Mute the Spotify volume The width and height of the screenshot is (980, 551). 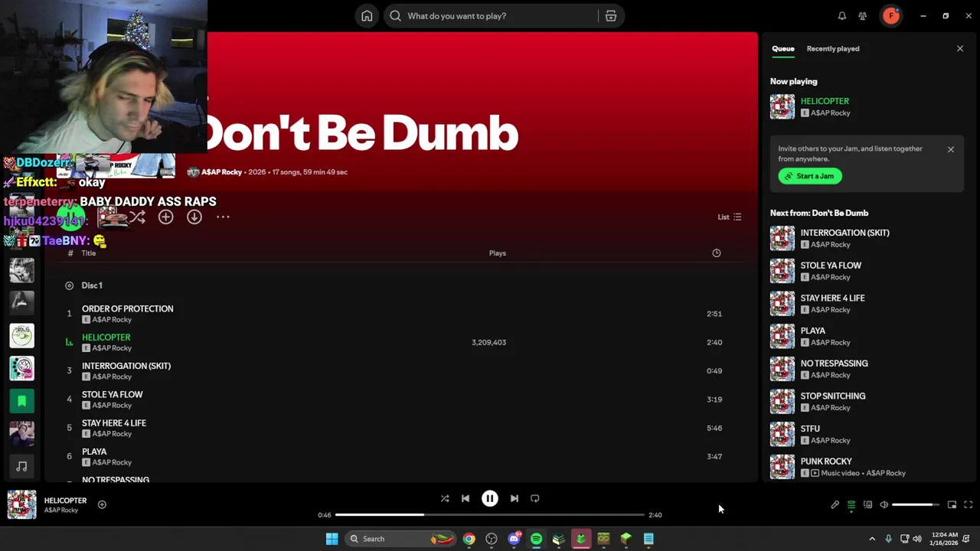coord(884,505)
